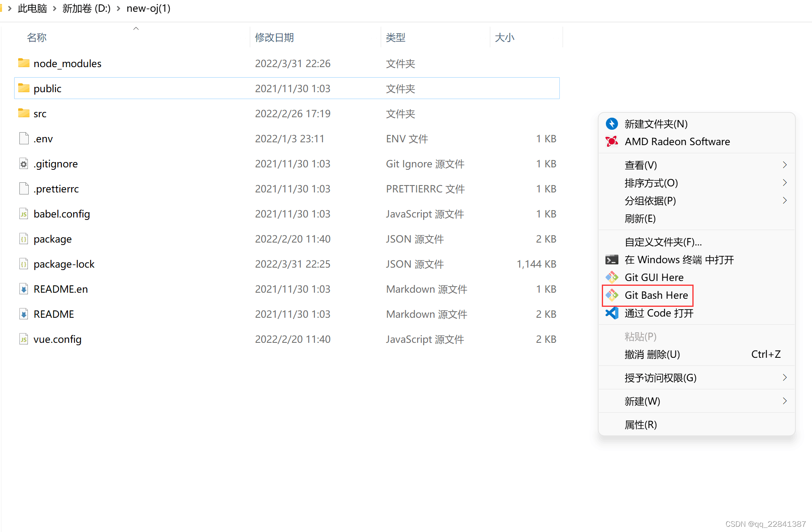Click the new folder icon beside 新建文件夹(N)
The height and width of the screenshot is (532, 812).
coord(612,123)
